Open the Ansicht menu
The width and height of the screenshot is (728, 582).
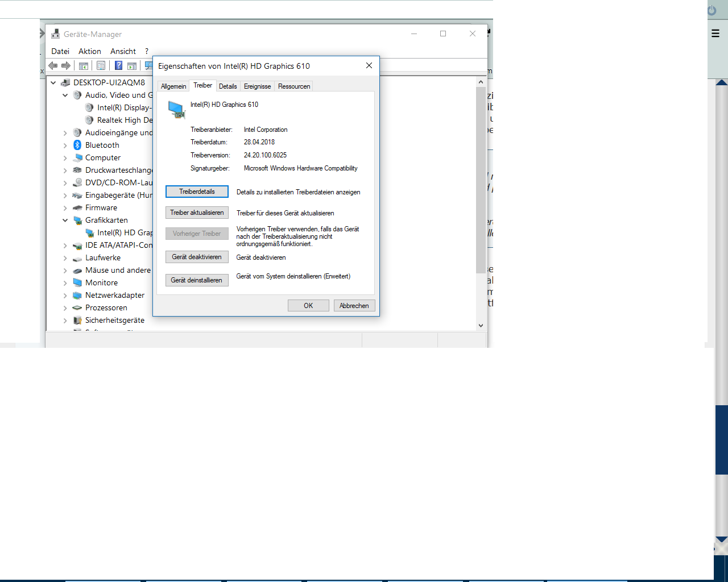123,51
